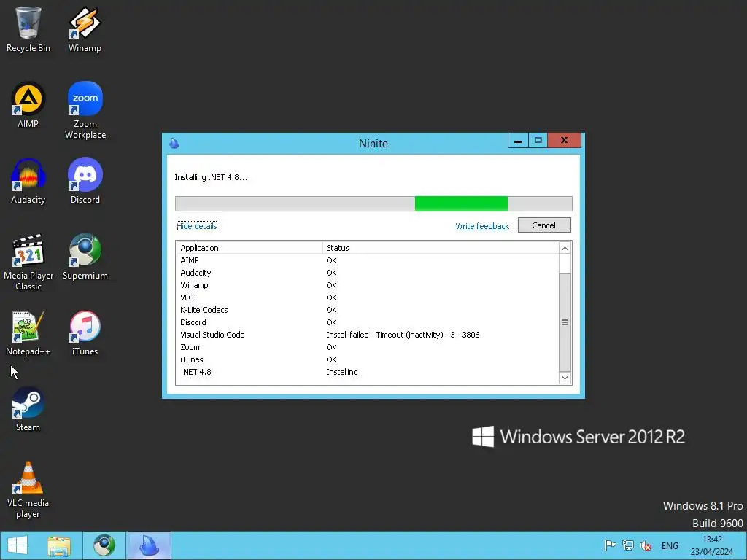Screen dimensions: 747x560
Task: Click the Hide details link
Action: pos(197,226)
